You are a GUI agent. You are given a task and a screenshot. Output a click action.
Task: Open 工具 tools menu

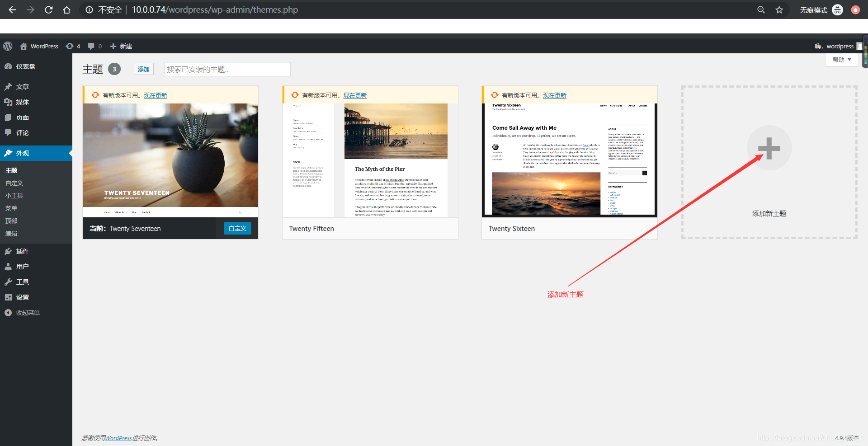[x=36, y=282]
